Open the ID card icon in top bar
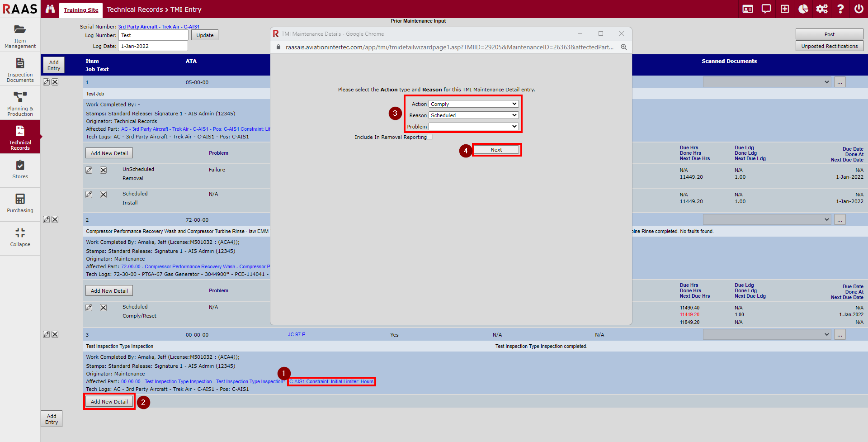 (748, 9)
